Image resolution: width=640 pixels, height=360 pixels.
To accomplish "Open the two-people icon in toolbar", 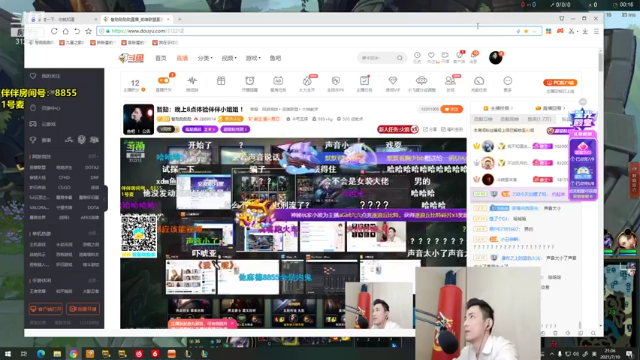I will tap(450, 80).
